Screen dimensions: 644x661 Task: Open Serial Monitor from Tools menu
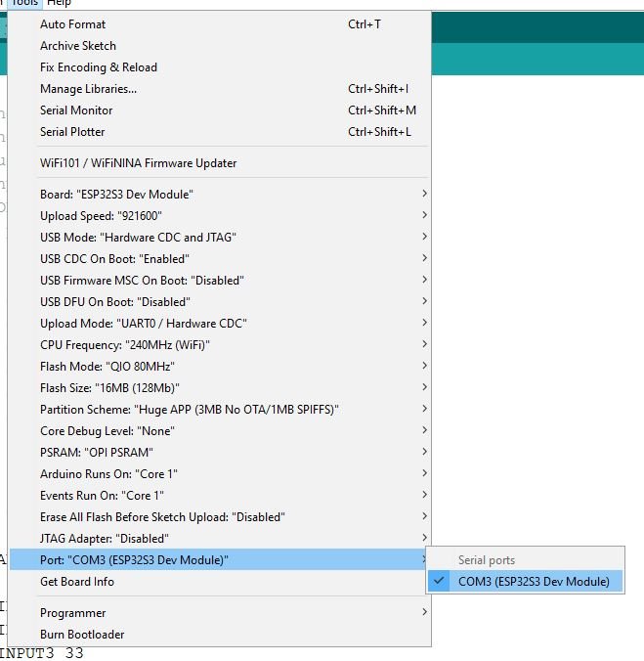coord(76,110)
